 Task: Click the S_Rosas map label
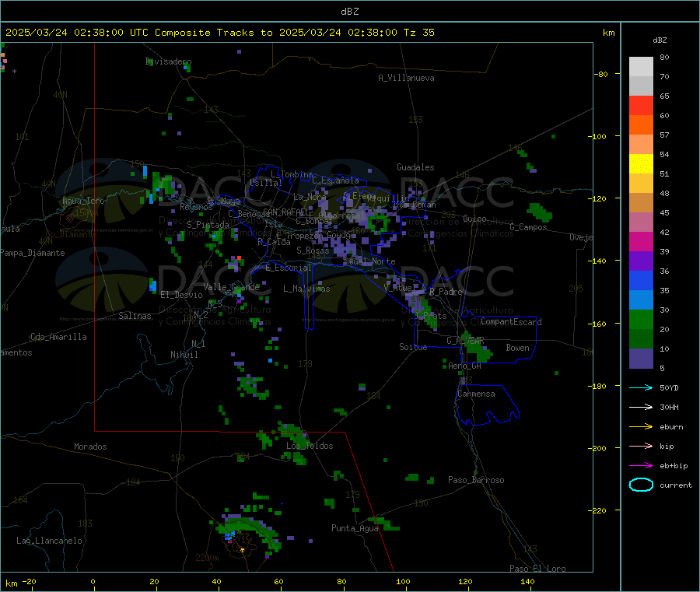click(313, 250)
